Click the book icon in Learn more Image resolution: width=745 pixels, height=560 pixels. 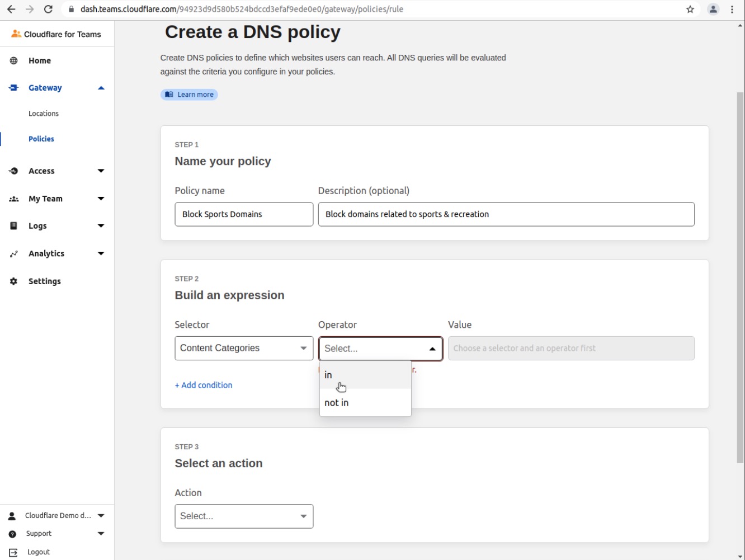point(169,95)
